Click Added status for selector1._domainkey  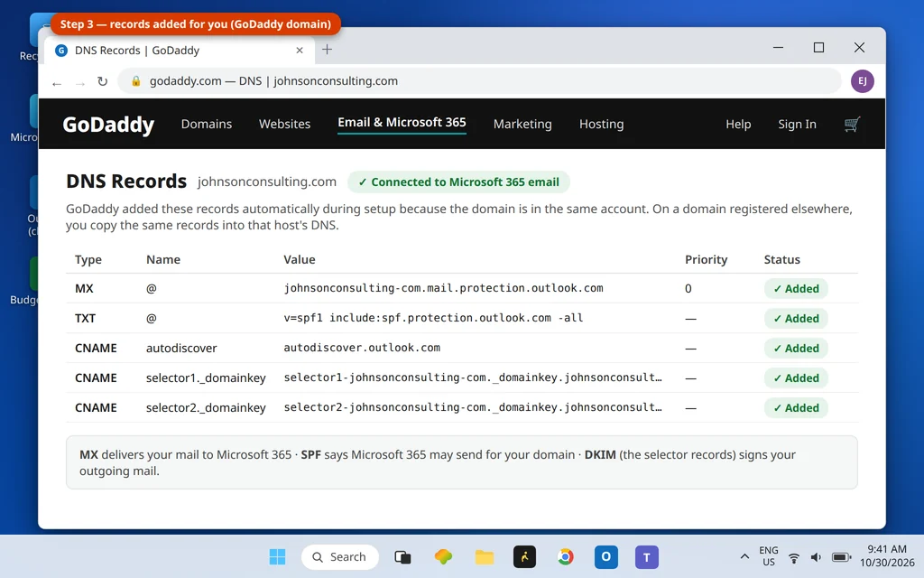tap(796, 378)
